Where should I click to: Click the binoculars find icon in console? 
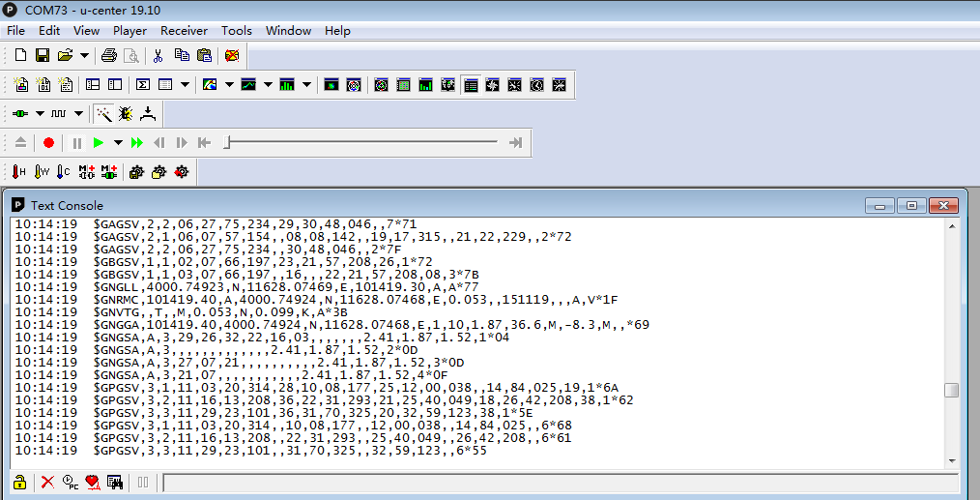[114, 482]
